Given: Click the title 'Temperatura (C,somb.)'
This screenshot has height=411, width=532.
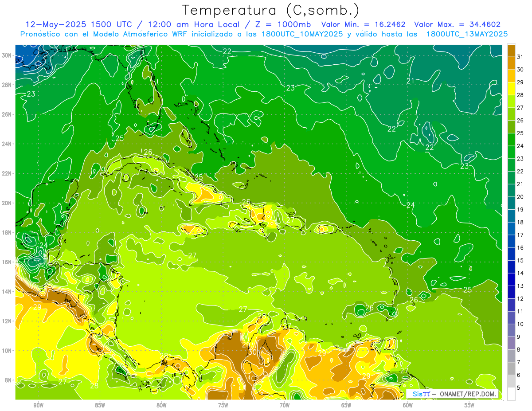Looking at the screenshot, I should [x=270, y=10].
